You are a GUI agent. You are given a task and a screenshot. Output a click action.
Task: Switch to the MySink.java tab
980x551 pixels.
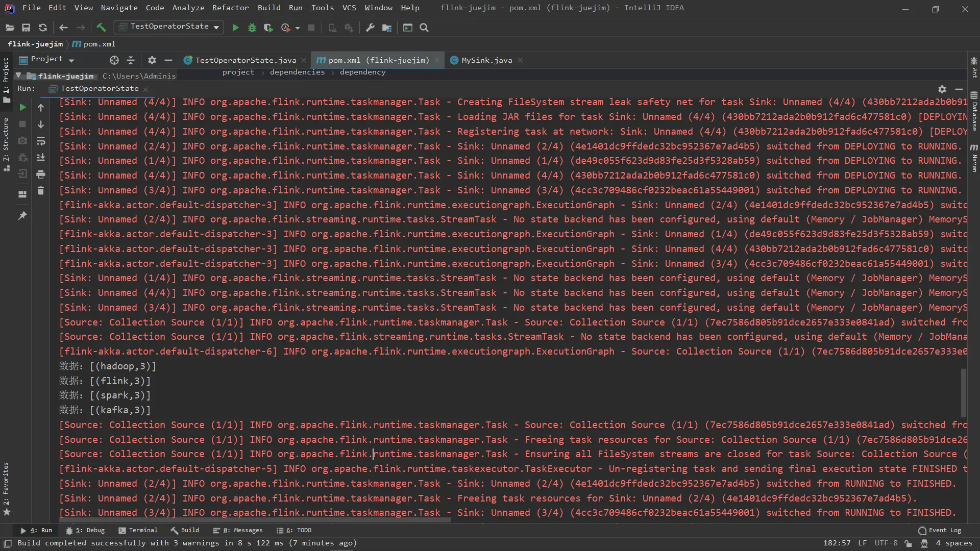tap(486, 60)
